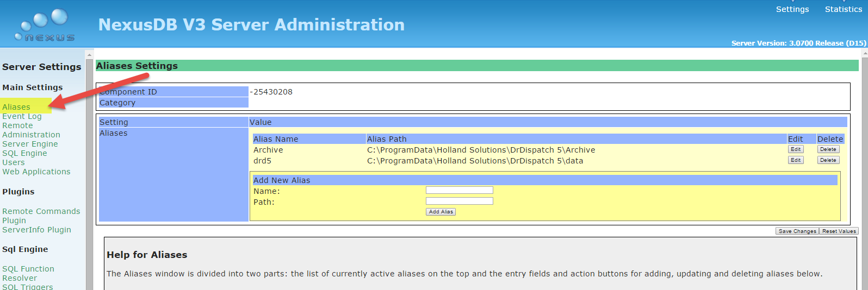Screen dimensions: 868x290
Task: Select the drd5 alias name text
Action: [262, 161]
